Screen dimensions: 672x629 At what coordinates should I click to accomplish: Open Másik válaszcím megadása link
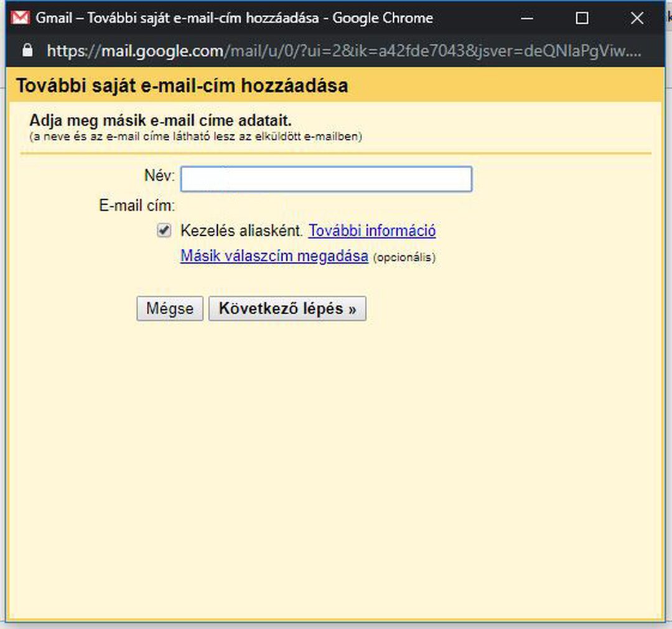point(274,256)
